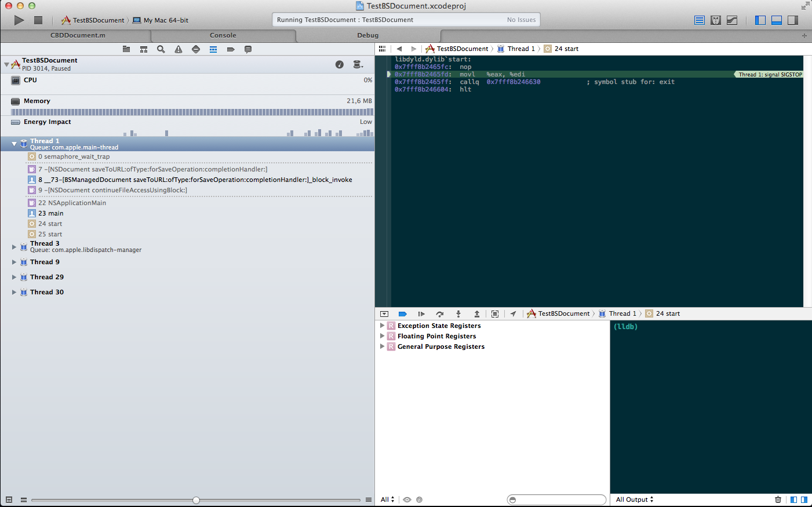
Task: Click the Quick Look eye icon
Action: click(407, 499)
